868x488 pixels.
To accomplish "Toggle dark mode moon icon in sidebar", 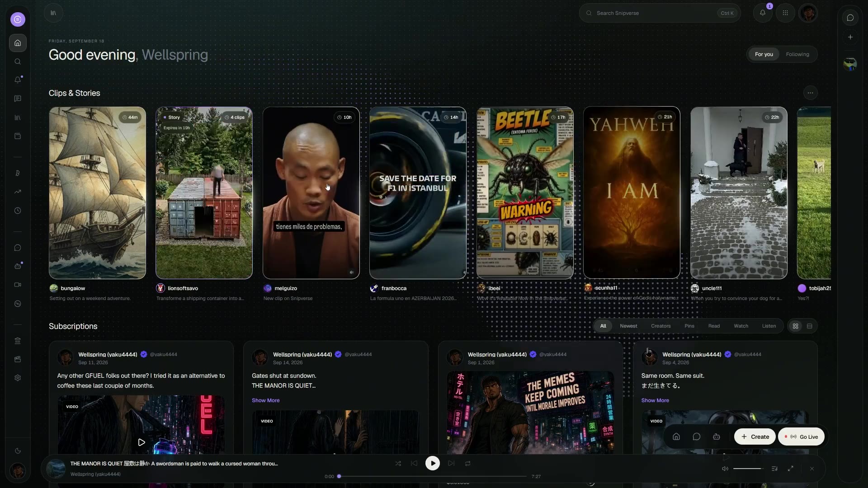I will 18,450.
